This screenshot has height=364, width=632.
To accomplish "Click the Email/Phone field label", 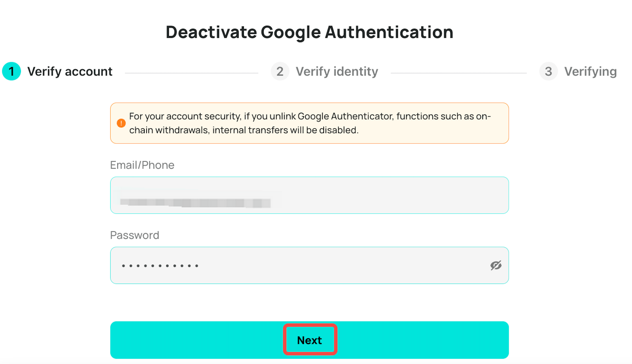I will point(142,165).
